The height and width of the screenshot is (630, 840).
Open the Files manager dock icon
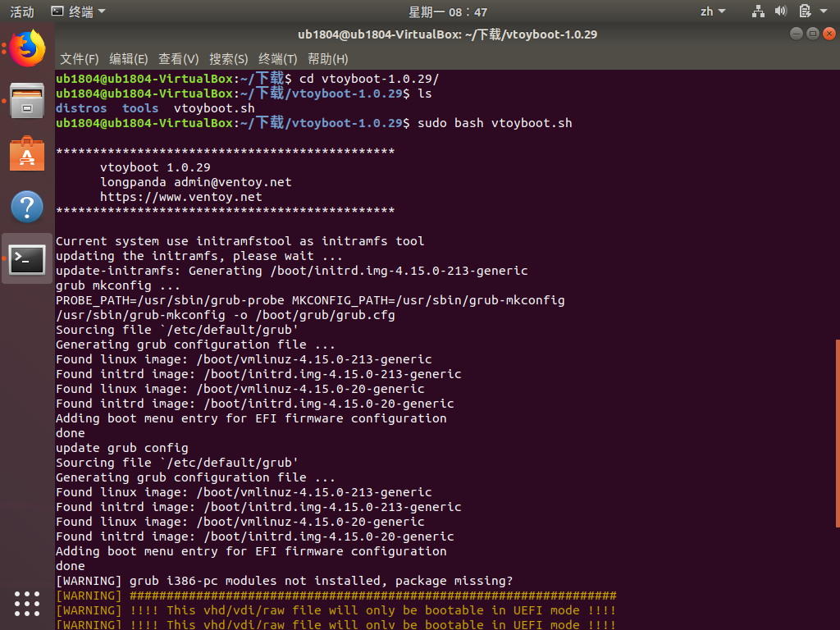27,101
